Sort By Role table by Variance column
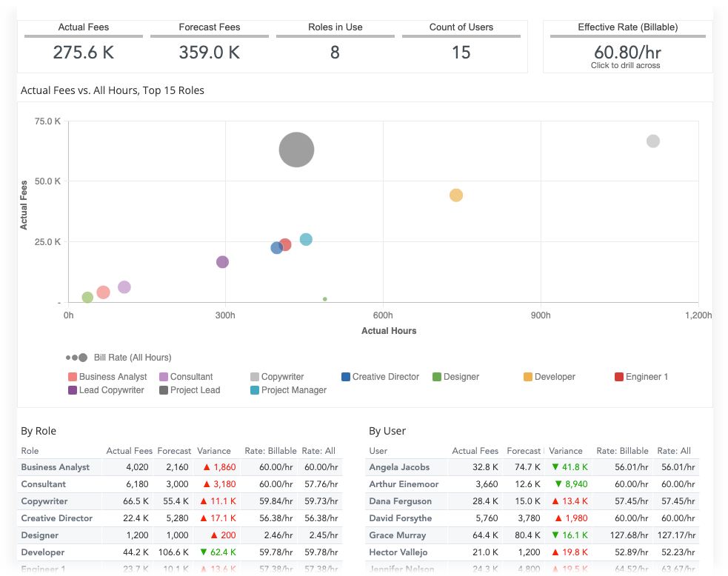Viewport: 728px width, 576px height. coord(214,451)
